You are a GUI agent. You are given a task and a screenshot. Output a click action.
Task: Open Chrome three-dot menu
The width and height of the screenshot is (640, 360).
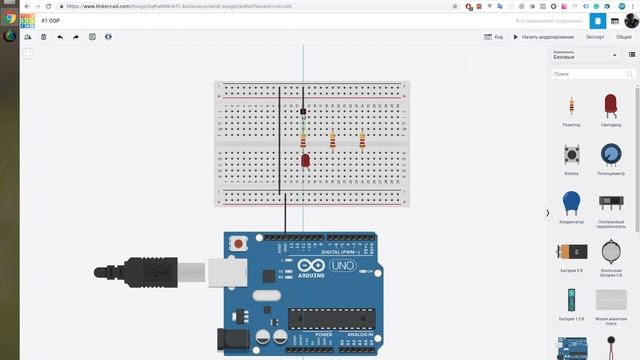(633, 6)
